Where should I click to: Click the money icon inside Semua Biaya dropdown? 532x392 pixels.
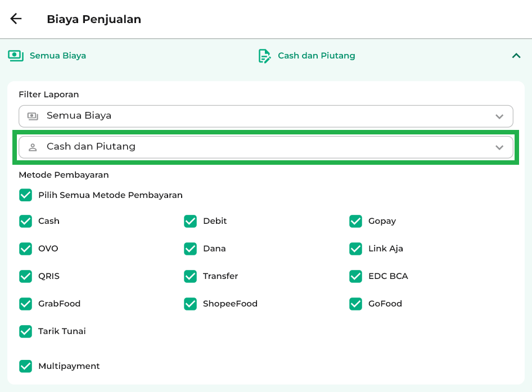point(33,116)
